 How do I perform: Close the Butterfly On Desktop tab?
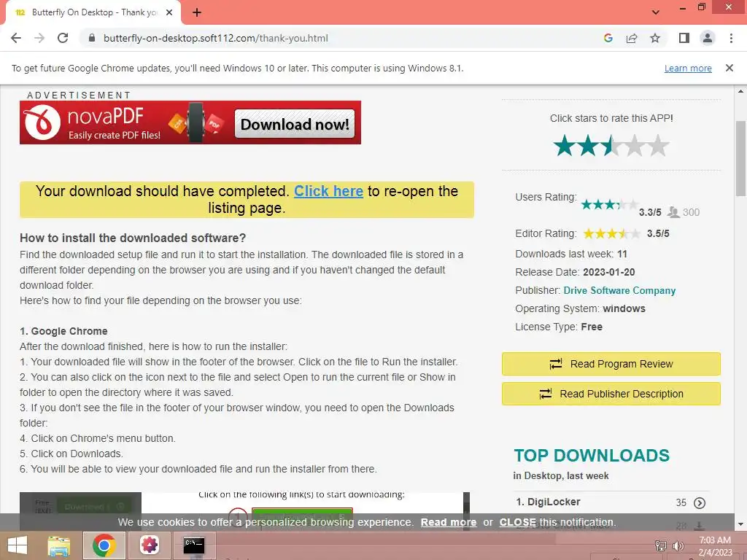[169, 12]
